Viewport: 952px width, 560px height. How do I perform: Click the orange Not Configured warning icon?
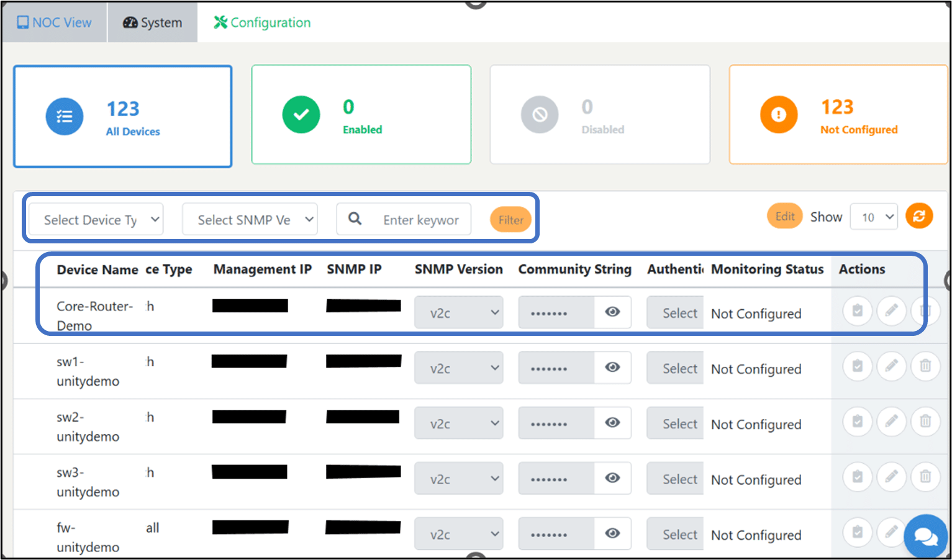tap(779, 115)
